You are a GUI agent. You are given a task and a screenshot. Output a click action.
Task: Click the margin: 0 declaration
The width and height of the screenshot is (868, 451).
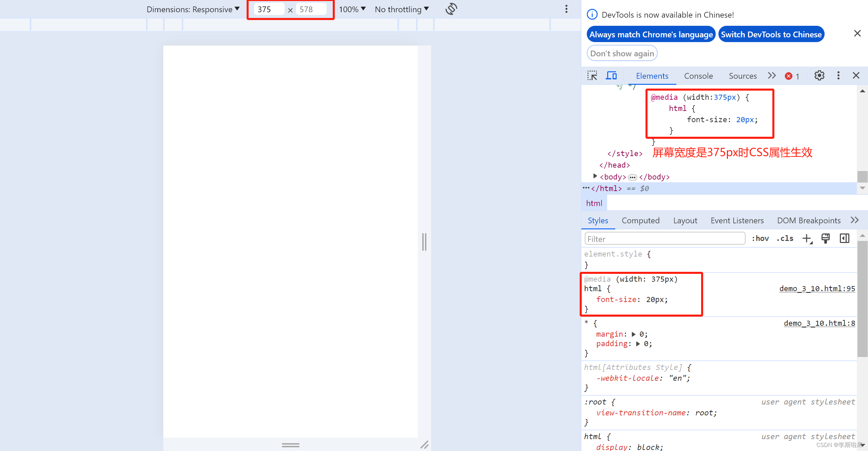622,334
